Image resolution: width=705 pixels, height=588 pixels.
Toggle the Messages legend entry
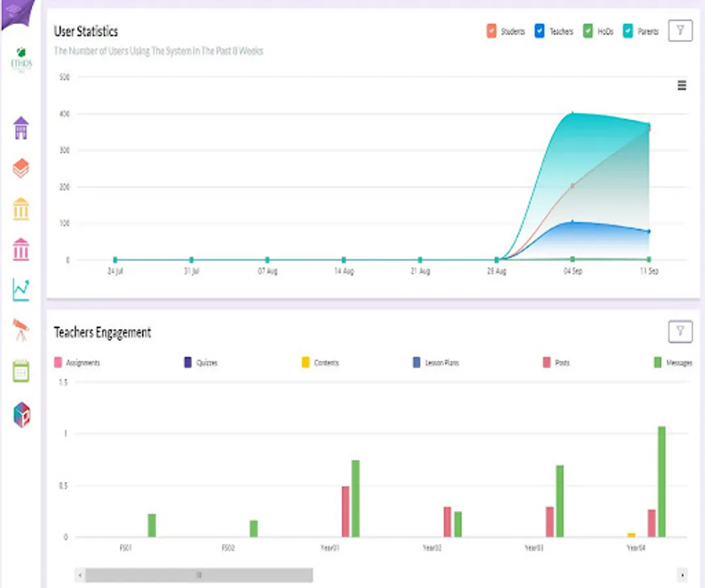pos(672,363)
